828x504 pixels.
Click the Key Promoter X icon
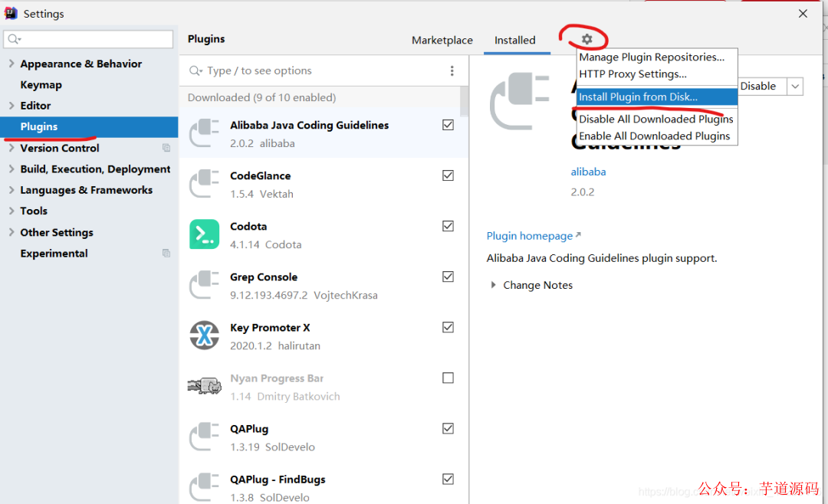coord(205,335)
